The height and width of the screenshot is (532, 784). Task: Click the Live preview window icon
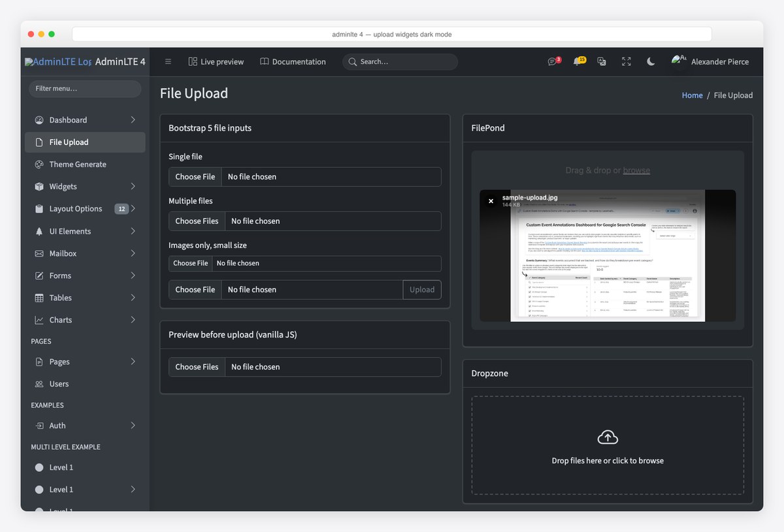pyautogui.click(x=193, y=61)
